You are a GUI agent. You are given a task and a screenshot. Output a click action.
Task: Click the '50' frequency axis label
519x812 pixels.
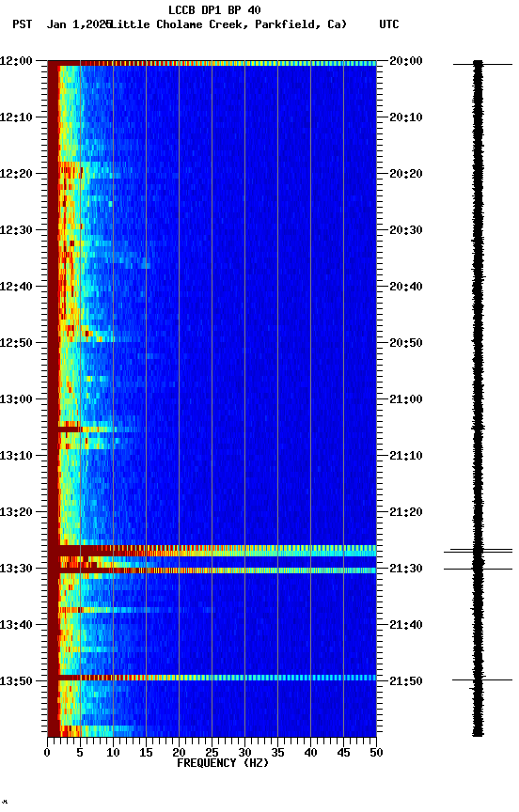tap(377, 753)
